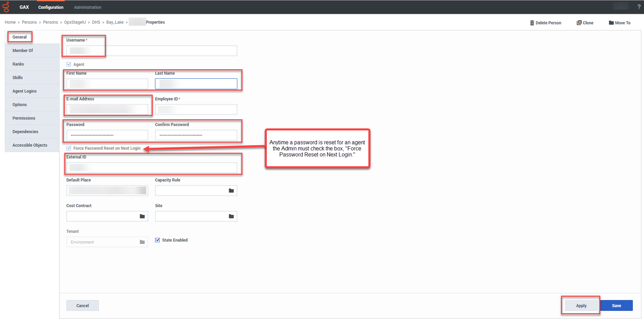Toggle the Agent checkbox

coord(69,64)
